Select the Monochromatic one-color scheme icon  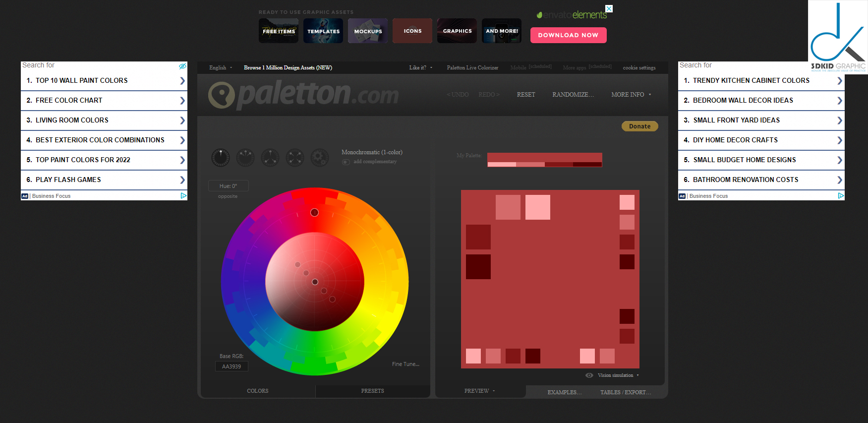tap(221, 158)
